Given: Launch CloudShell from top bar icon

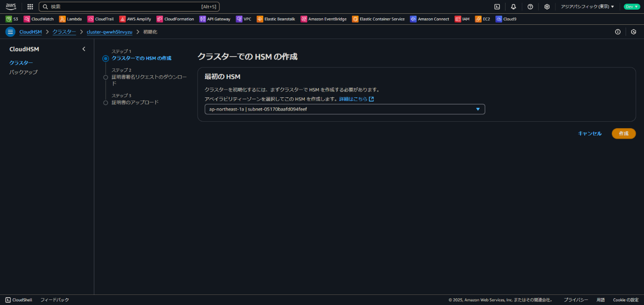Looking at the screenshot, I should coord(497,6).
